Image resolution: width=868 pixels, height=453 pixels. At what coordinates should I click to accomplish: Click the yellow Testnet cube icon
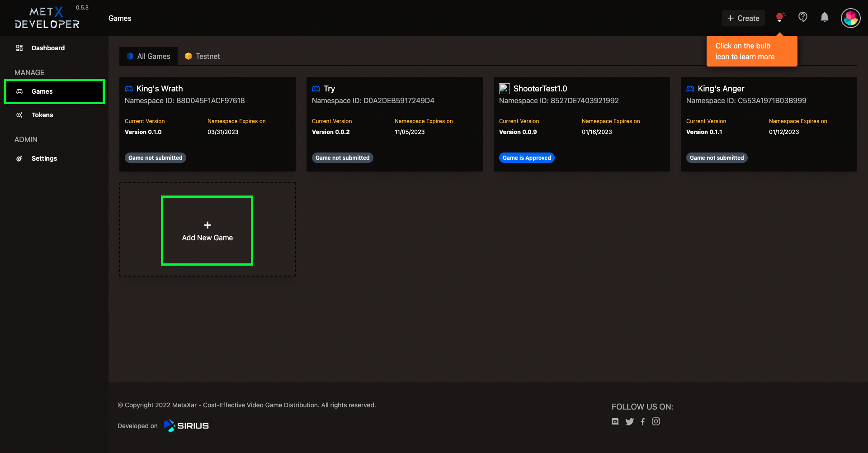point(189,56)
